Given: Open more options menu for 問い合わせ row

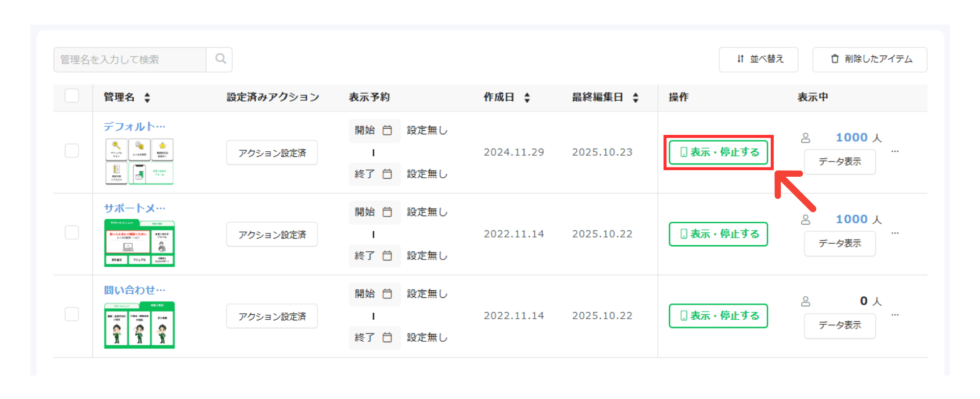Looking at the screenshot, I should pos(895,315).
